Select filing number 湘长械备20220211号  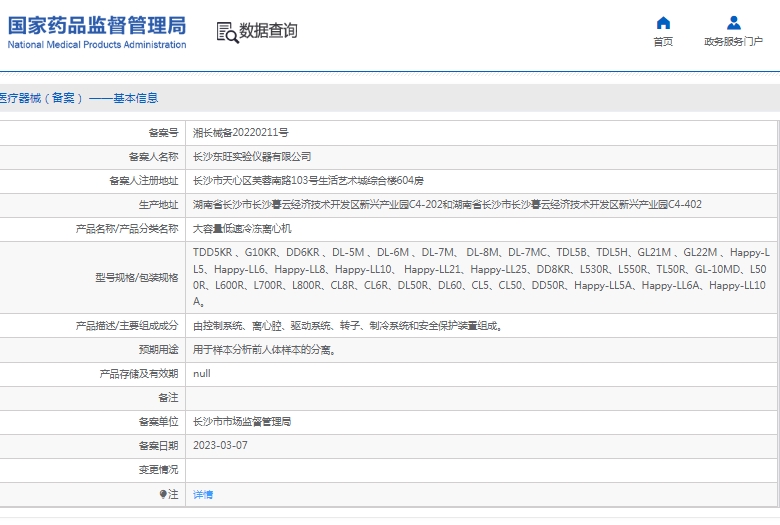[x=241, y=133]
